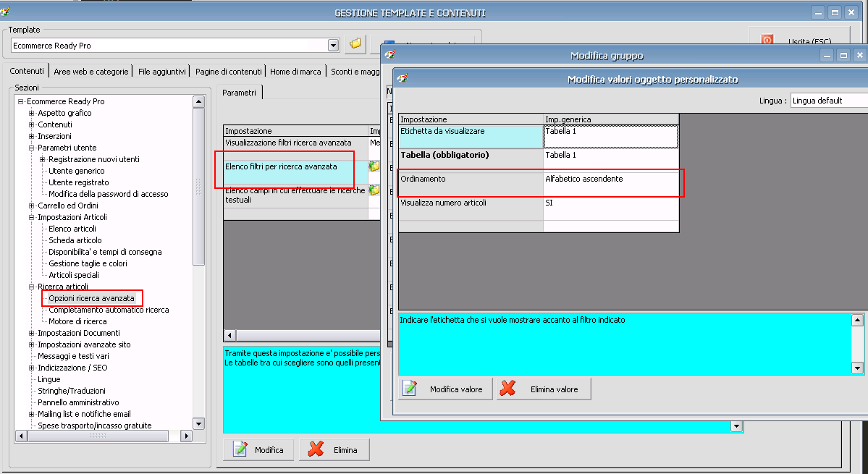Click Alfabetico ascendente value cell
Screen dimensions: 868x474
[x=611, y=185]
